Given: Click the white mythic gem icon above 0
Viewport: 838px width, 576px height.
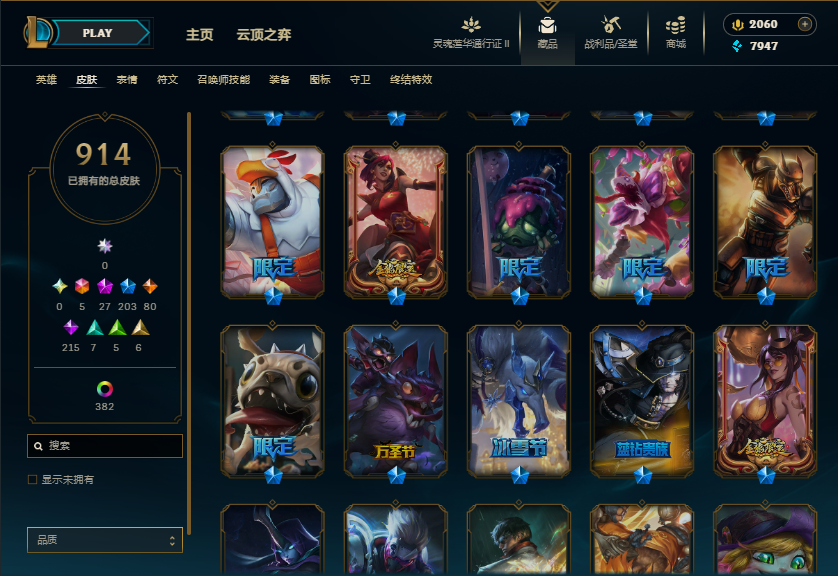Looking at the screenshot, I should coord(105,246).
